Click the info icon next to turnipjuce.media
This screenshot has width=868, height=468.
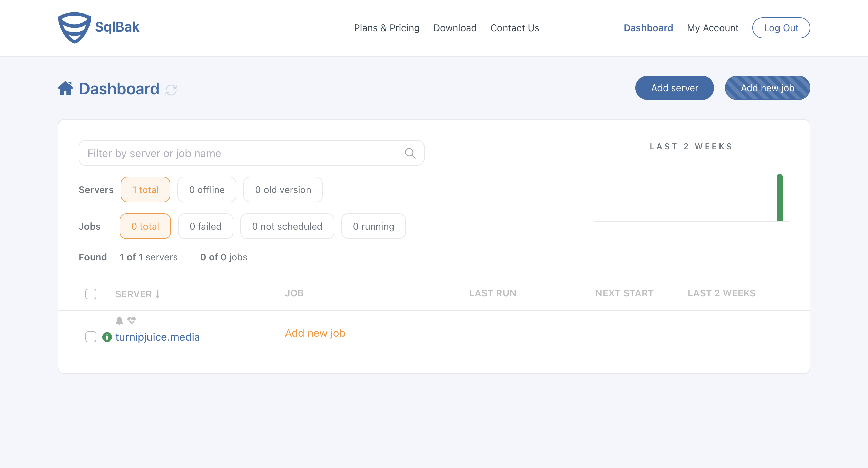click(106, 337)
